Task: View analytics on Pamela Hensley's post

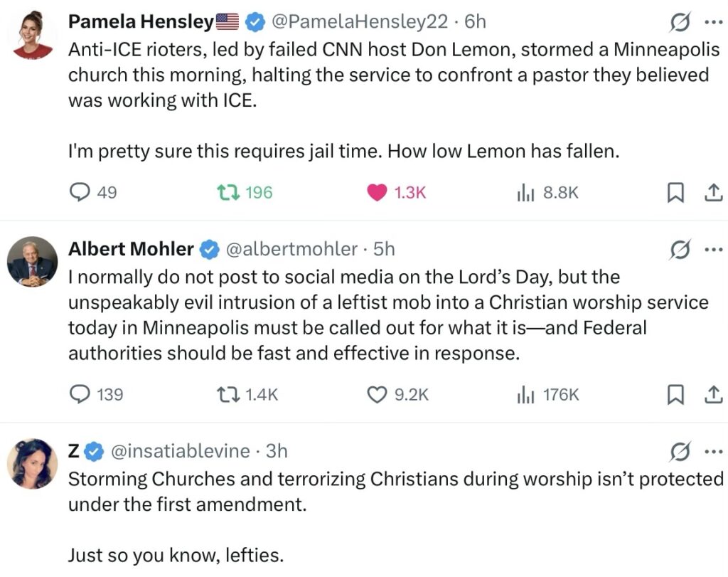Action: 525,192
